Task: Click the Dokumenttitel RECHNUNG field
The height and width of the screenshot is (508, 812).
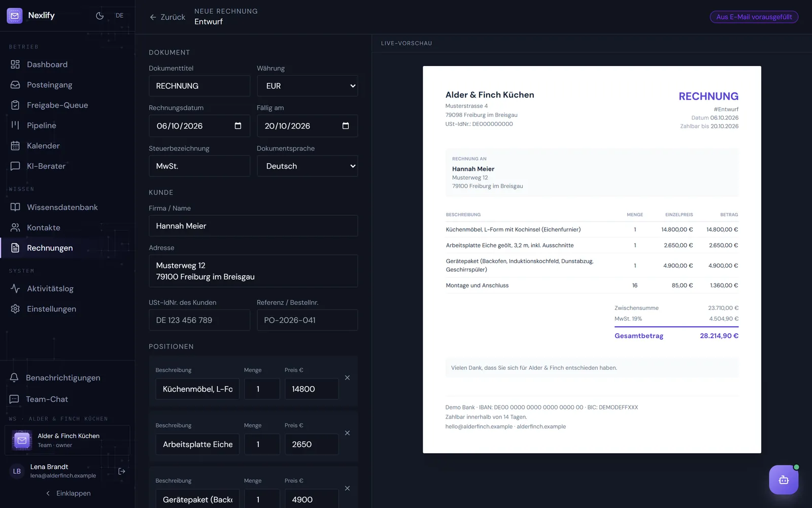Action: pos(199,86)
